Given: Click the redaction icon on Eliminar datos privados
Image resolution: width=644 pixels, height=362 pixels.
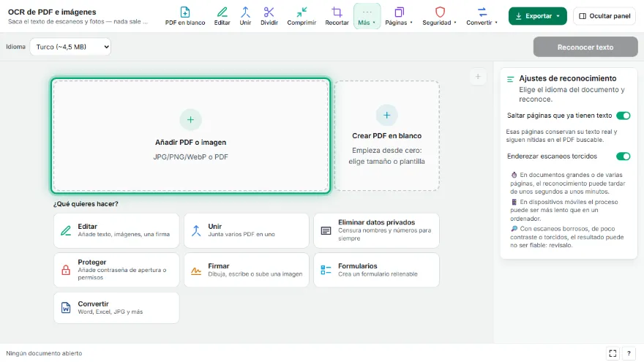Looking at the screenshot, I should (326, 230).
